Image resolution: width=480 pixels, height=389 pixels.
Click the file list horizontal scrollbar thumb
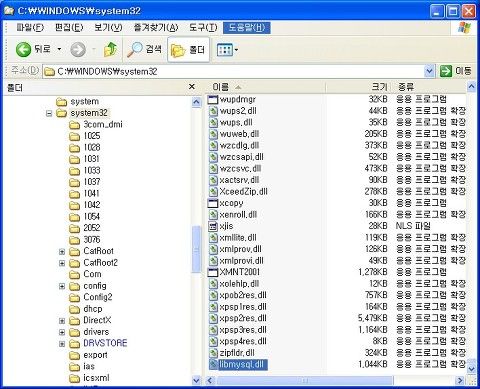[x=305, y=380]
